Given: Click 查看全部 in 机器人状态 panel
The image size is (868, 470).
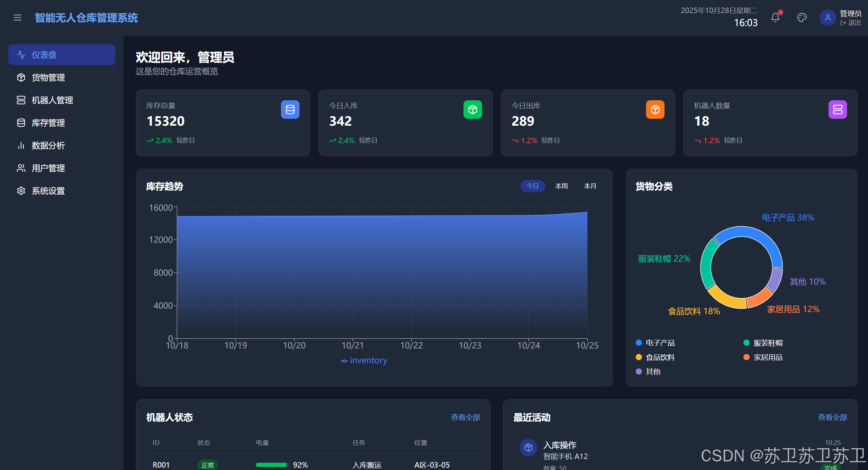Looking at the screenshot, I should [x=465, y=417].
